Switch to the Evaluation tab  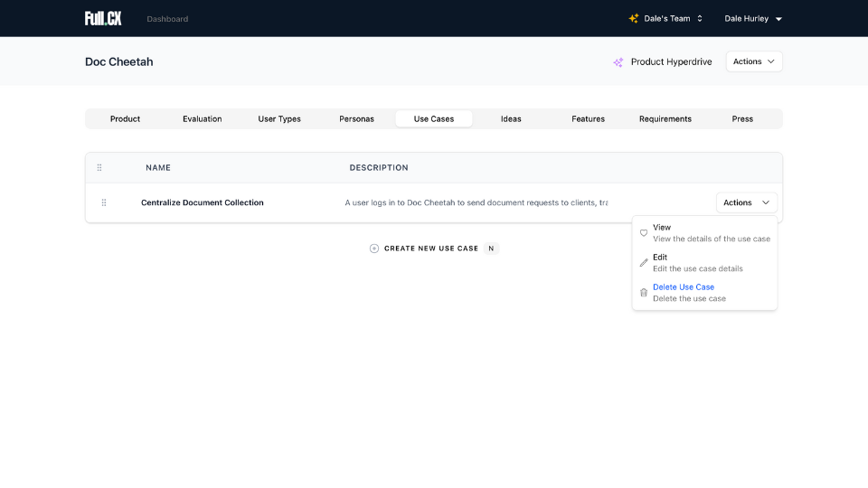pos(202,119)
